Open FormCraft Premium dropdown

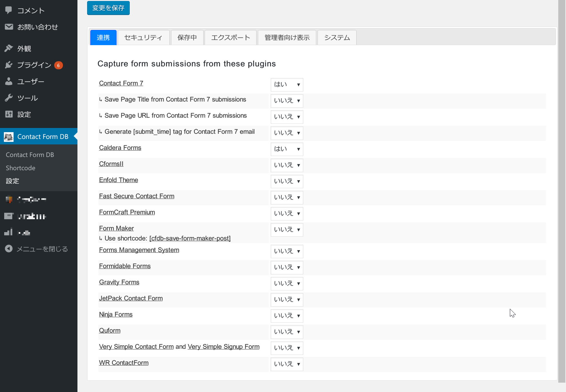[287, 213]
